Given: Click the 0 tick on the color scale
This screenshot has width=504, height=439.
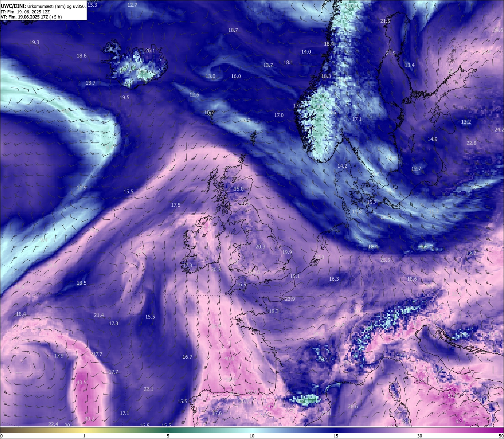Looking at the screenshot, I should [x=2, y=436].
